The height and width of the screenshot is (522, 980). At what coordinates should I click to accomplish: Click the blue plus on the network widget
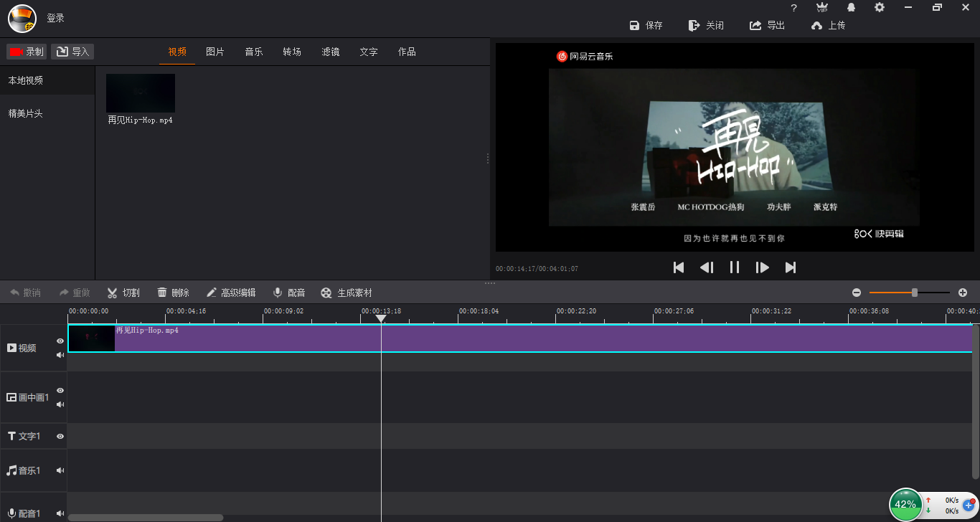(x=969, y=505)
